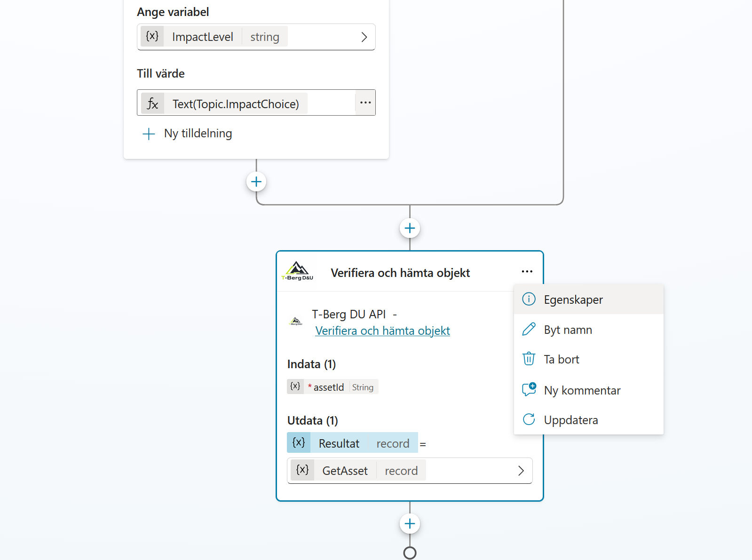Screen dimensions: 752x560
Task: Click Uppdatera in the context menu
Action: 588,419
